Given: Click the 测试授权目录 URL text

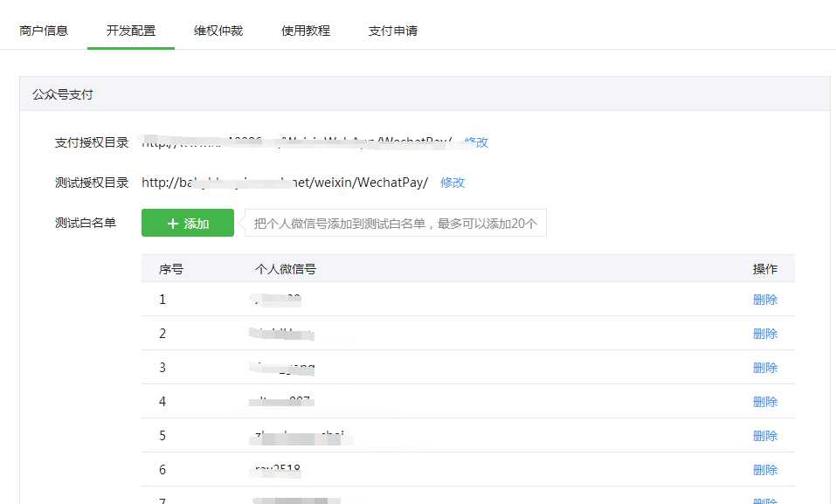Looking at the screenshot, I should tap(285, 183).
